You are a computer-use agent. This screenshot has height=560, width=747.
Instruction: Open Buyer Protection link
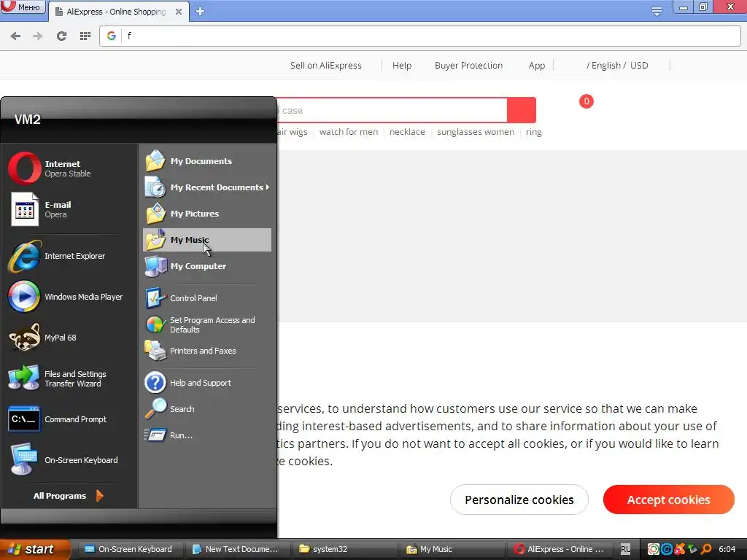click(x=468, y=65)
